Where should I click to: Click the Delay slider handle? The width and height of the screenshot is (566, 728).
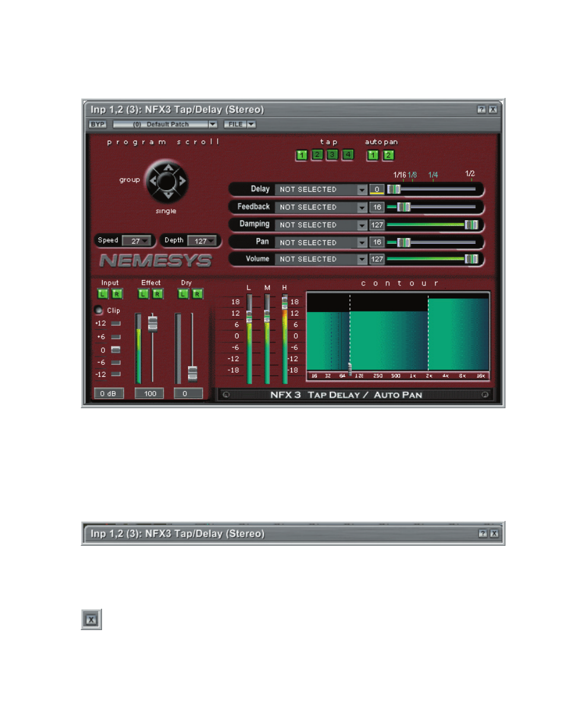(x=394, y=189)
